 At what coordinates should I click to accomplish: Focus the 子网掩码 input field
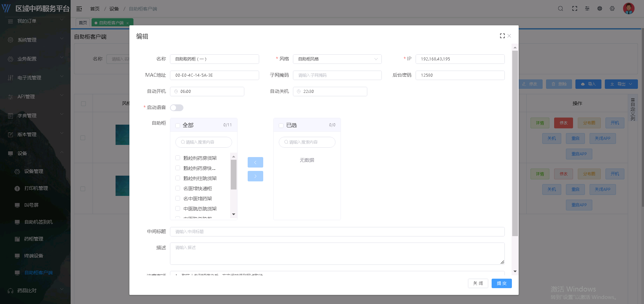(337, 75)
